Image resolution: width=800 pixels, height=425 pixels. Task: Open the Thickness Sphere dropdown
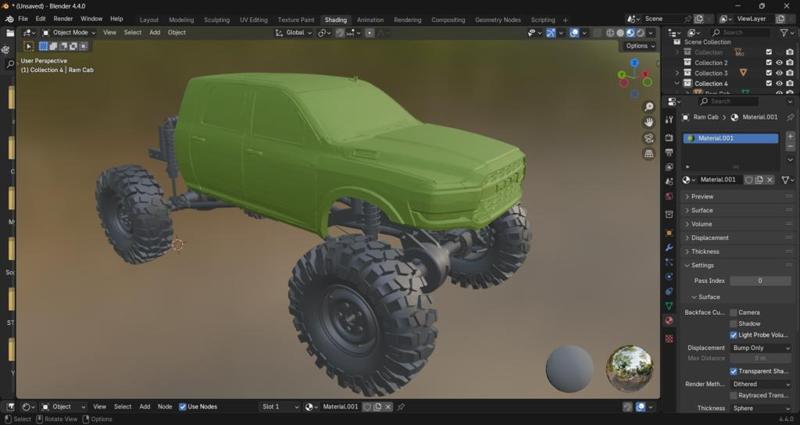(761, 408)
